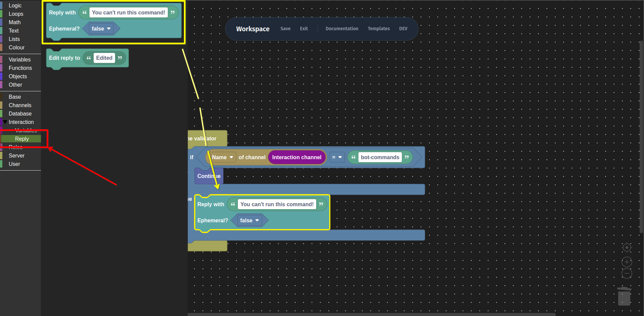The image size is (644, 316).
Task: Collapse the Interaction category triangle
Action: (5, 122)
